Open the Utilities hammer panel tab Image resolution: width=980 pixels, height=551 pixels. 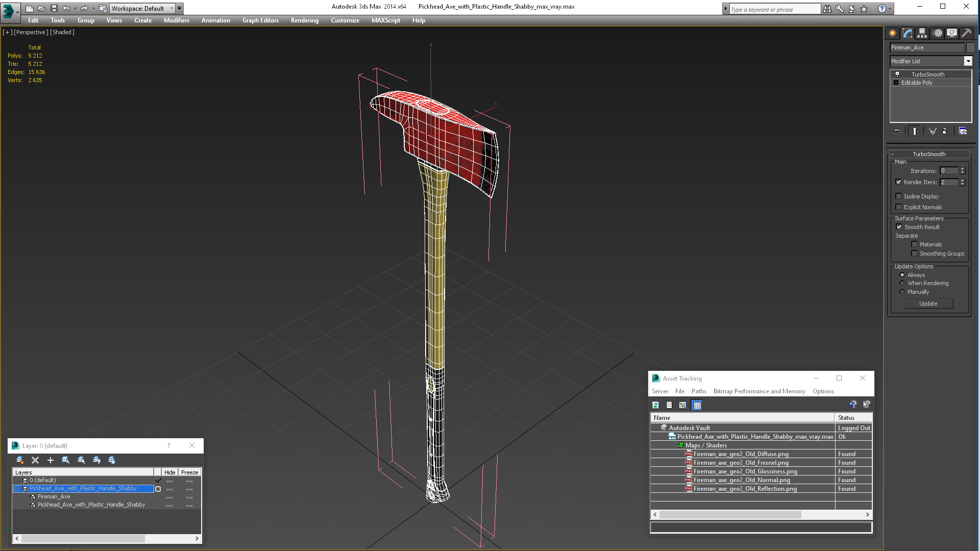pyautogui.click(x=966, y=33)
